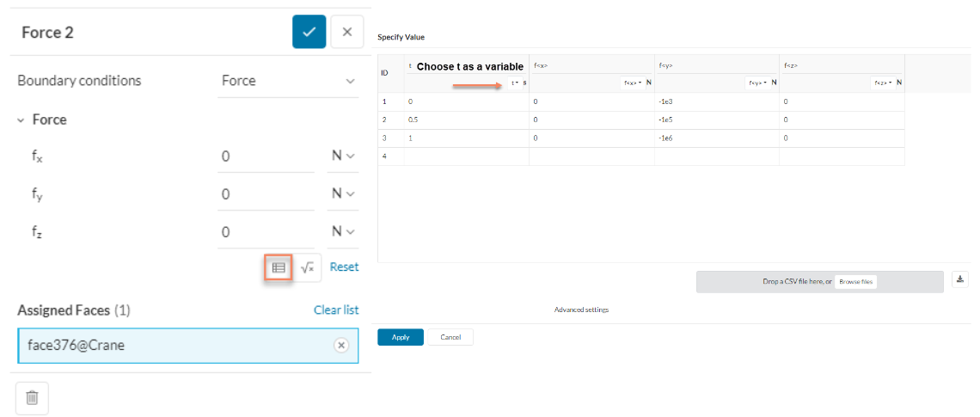Clear list of assigned faces
Screen dimensions: 980x417
pos(336,310)
